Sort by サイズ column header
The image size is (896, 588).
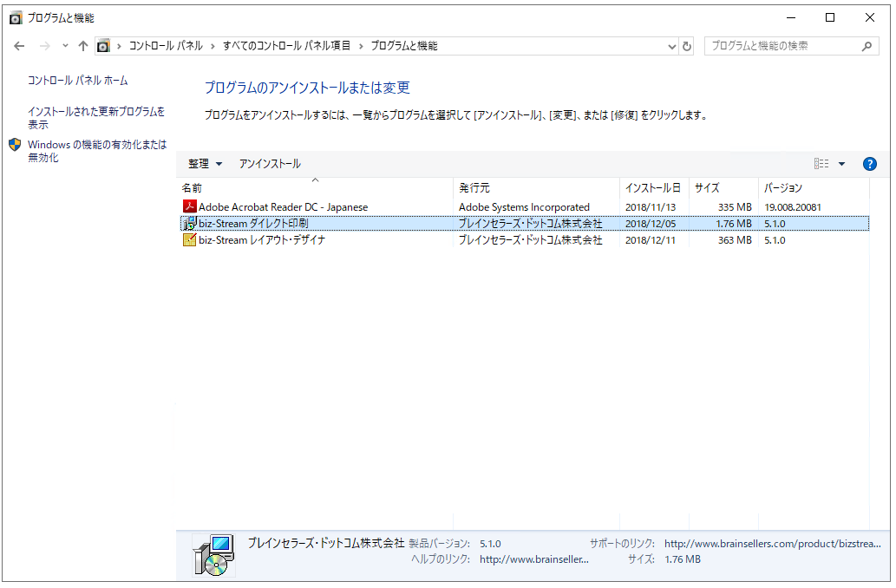(x=724, y=188)
